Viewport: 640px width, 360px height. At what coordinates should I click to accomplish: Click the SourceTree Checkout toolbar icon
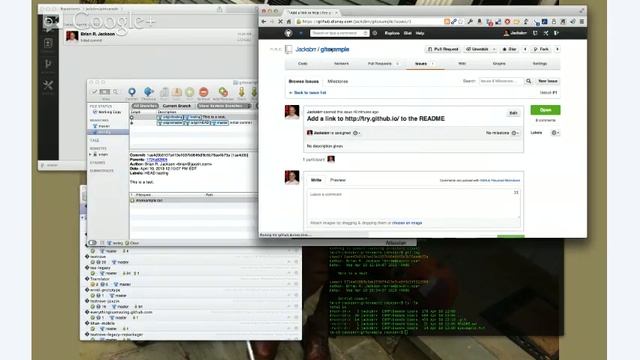tap(149, 92)
